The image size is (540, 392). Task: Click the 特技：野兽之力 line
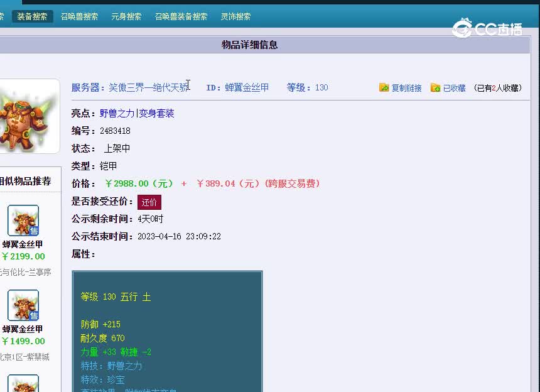111,366
